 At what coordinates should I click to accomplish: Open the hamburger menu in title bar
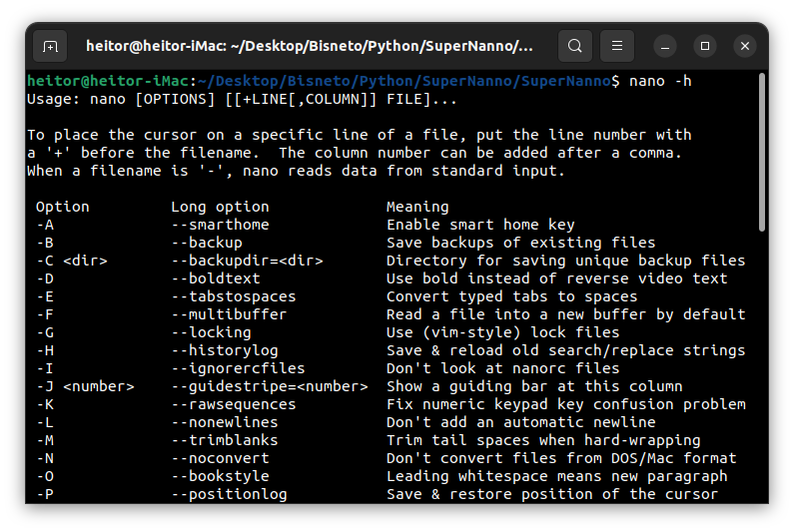click(617, 46)
